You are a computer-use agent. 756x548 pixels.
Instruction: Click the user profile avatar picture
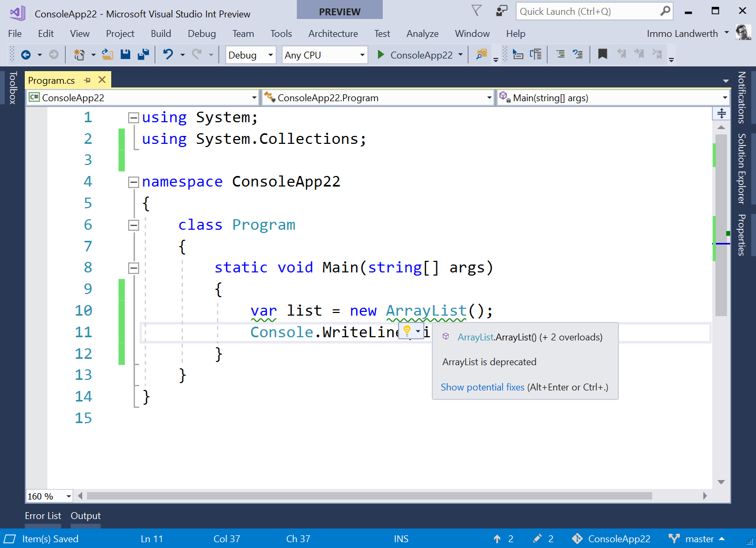click(743, 33)
